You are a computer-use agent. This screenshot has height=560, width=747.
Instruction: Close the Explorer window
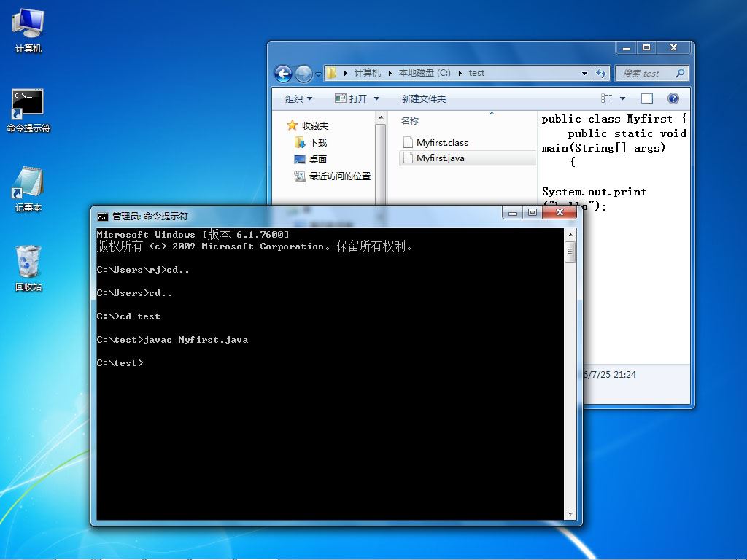point(673,47)
